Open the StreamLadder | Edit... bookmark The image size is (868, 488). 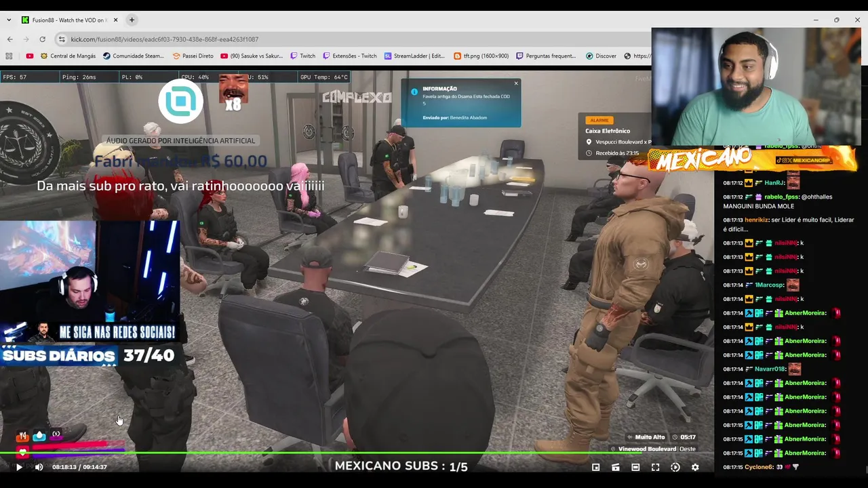[414, 56]
